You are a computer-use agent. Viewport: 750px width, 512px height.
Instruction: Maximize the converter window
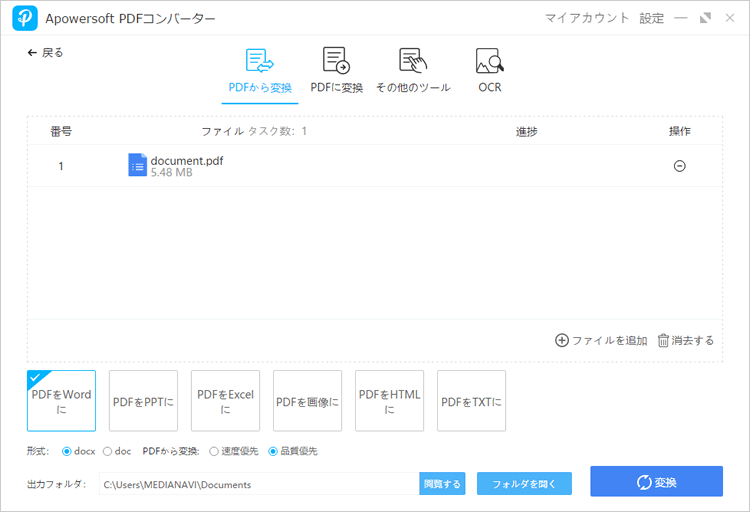[x=706, y=18]
